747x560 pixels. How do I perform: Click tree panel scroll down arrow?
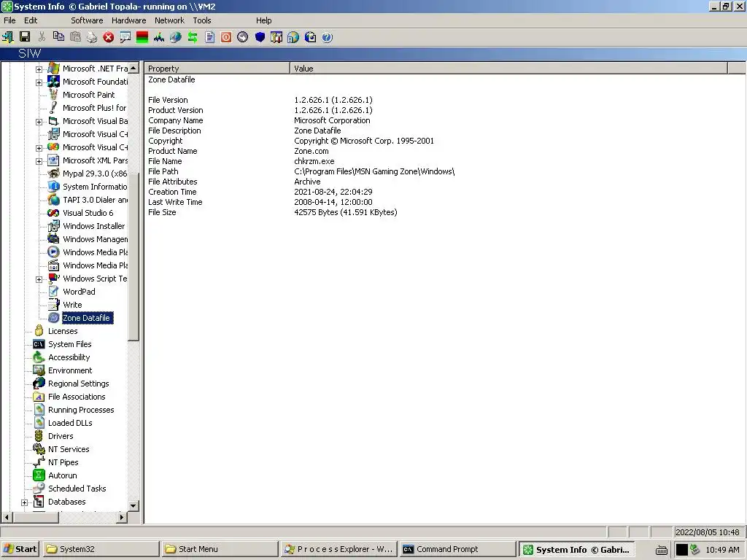(x=133, y=505)
